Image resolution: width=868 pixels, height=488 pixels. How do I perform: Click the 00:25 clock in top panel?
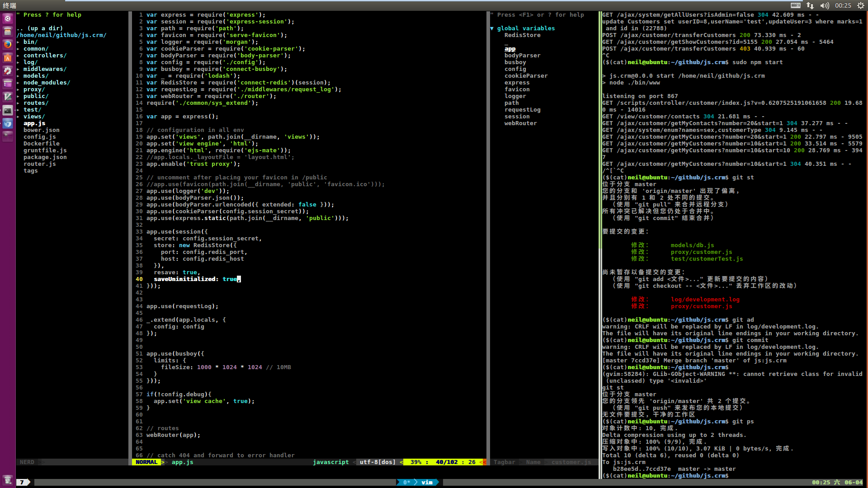[843, 5]
